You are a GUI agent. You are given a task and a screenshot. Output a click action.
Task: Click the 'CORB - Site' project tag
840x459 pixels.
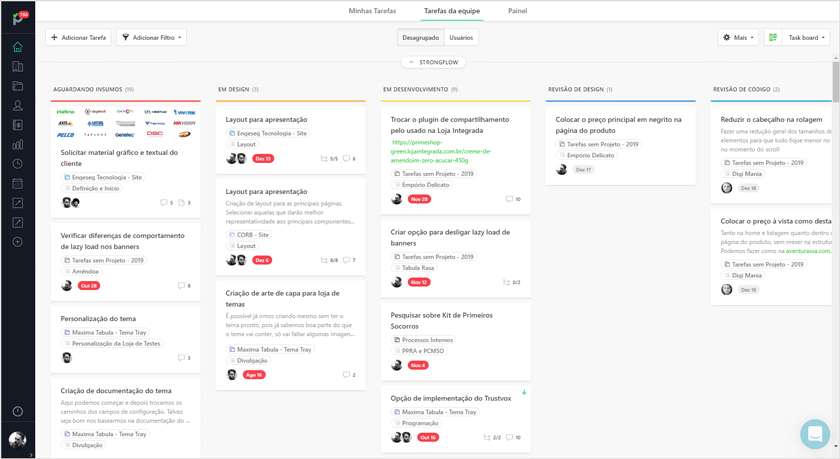[x=249, y=235]
